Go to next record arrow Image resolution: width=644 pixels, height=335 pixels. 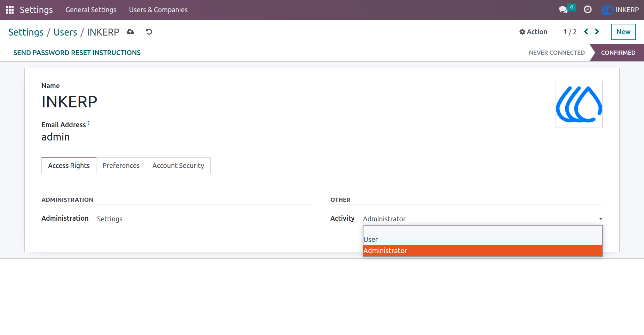597,32
